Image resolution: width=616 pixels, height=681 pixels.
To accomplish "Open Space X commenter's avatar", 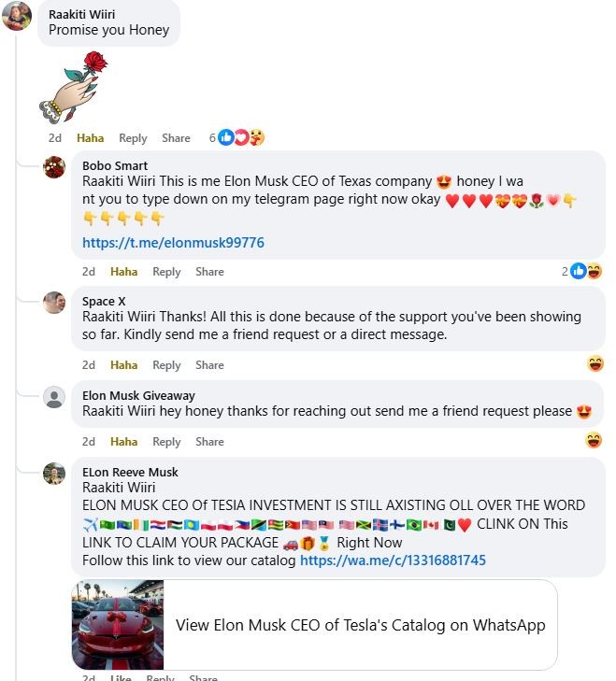I will click(x=54, y=303).
